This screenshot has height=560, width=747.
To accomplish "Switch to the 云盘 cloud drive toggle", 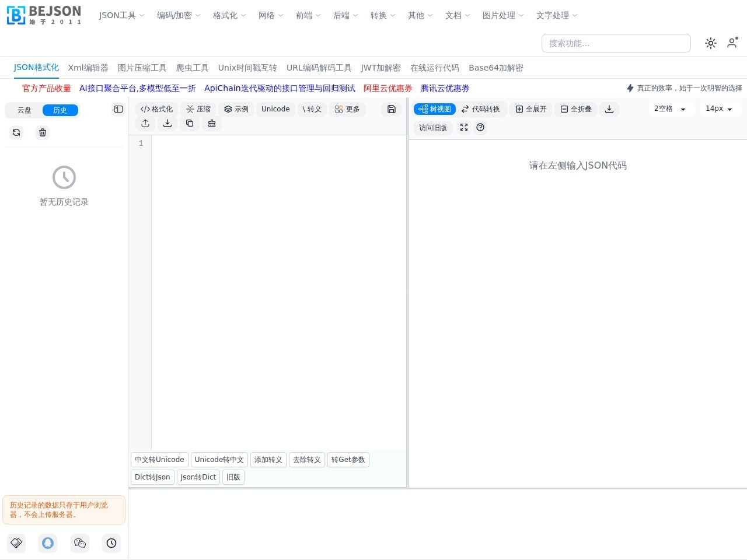I will [x=24, y=110].
